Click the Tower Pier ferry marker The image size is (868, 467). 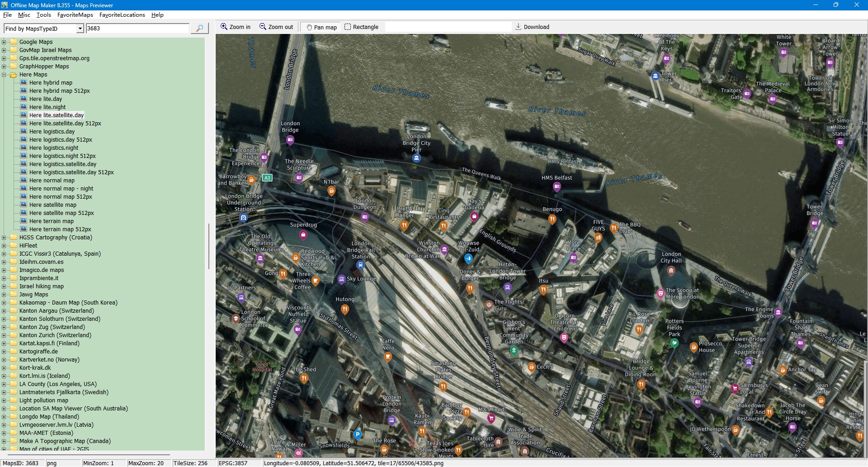tap(656, 76)
